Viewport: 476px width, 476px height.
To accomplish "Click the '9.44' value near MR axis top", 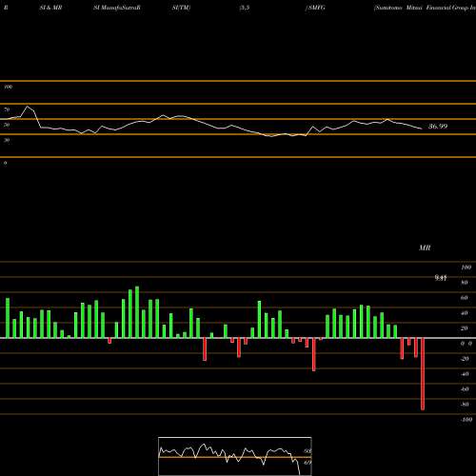I will 441,278.
